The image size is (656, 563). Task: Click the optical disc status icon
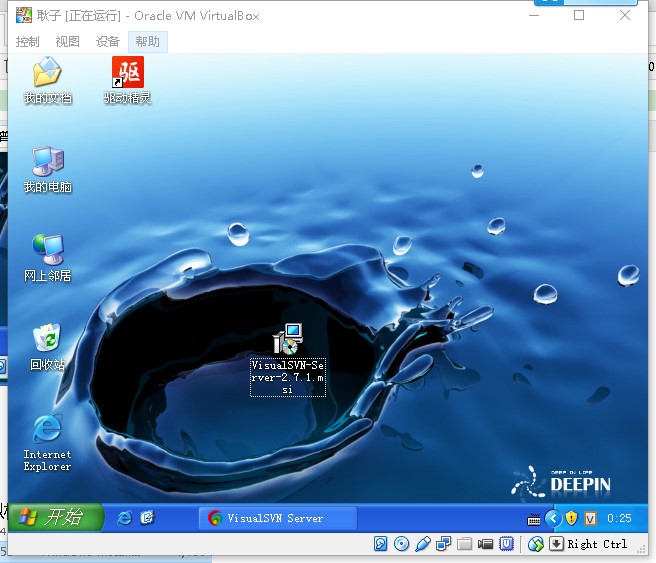coord(402,544)
